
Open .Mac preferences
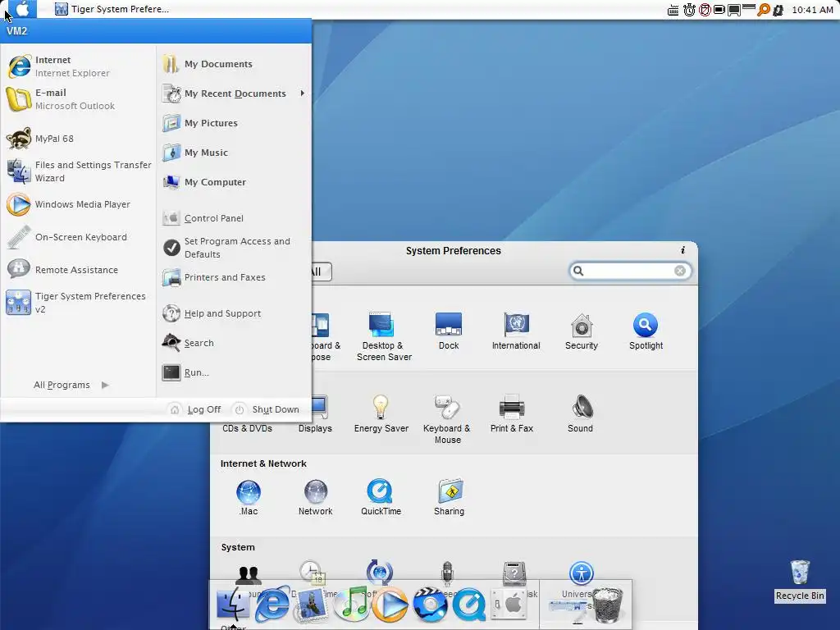point(248,497)
